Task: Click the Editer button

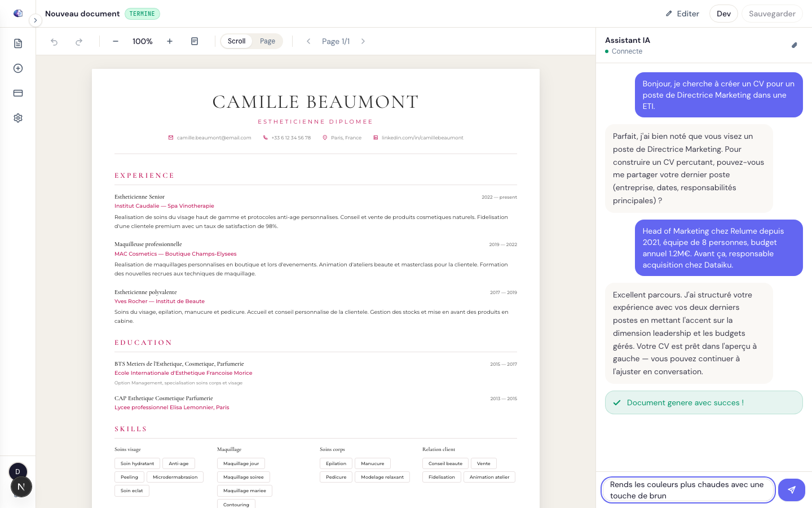Action: coord(682,14)
